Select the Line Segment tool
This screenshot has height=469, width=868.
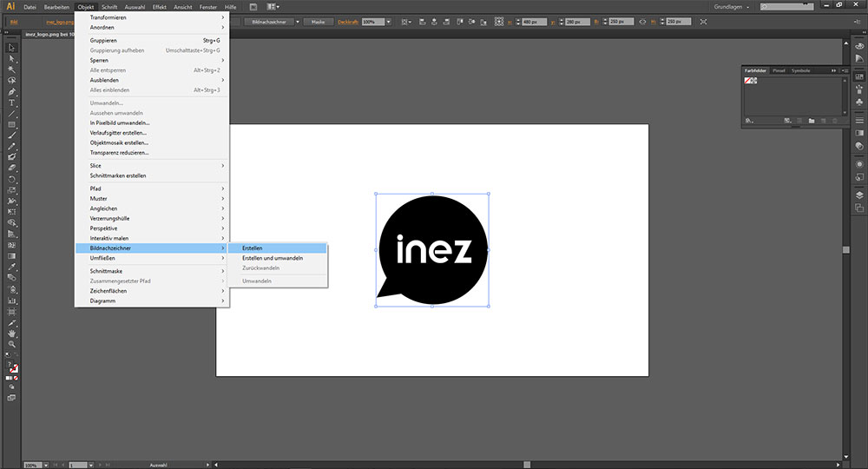pos(11,114)
